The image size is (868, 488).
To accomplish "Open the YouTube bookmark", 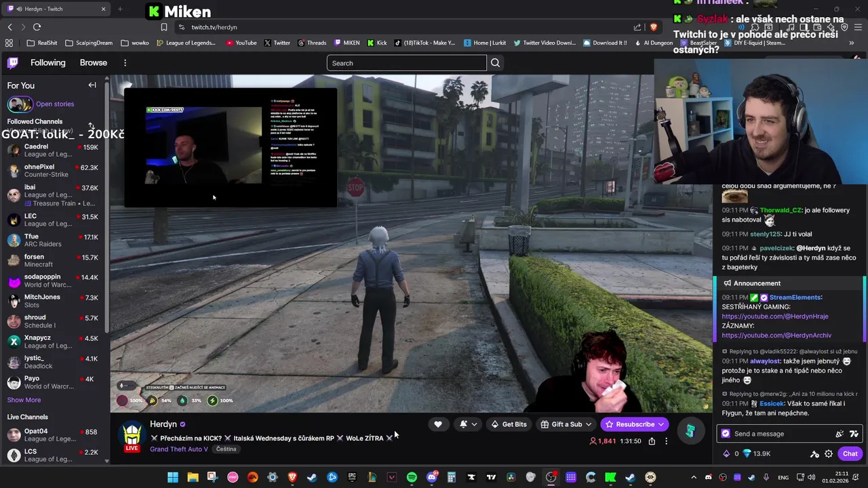I will [x=241, y=43].
